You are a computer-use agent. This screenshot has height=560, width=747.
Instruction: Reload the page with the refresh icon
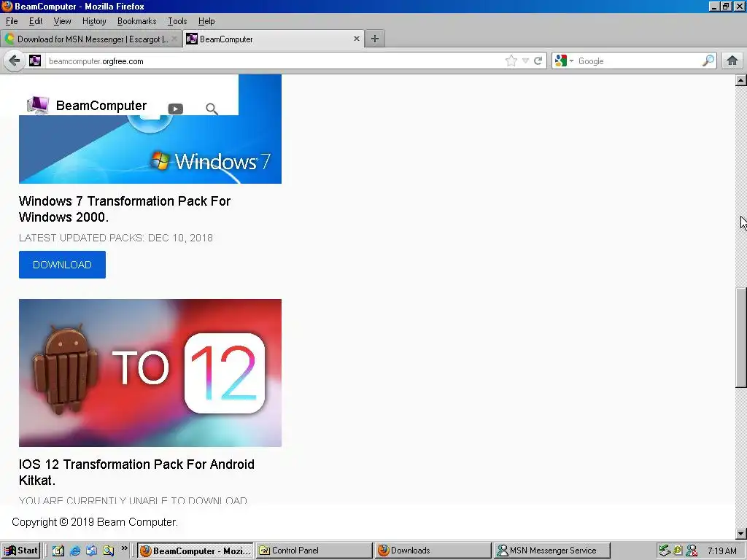[538, 61]
